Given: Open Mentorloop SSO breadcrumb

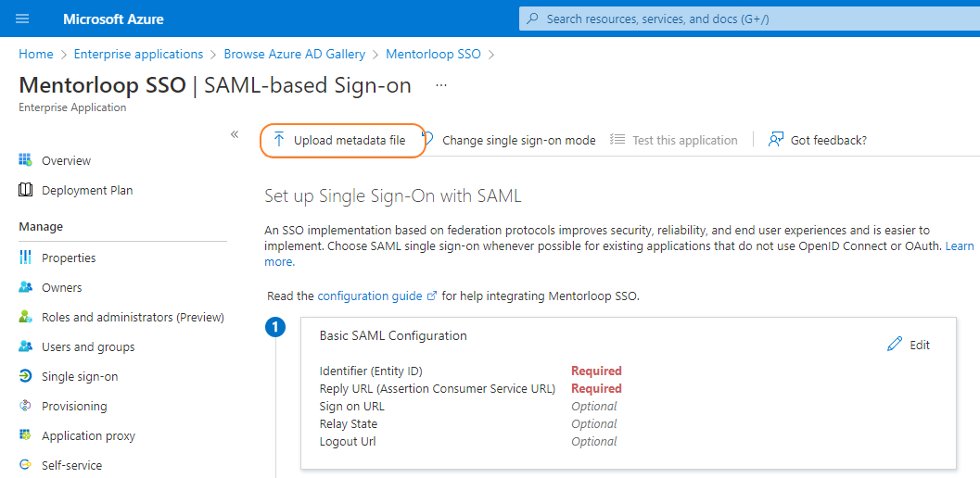Looking at the screenshot, I should coord(433,55).
